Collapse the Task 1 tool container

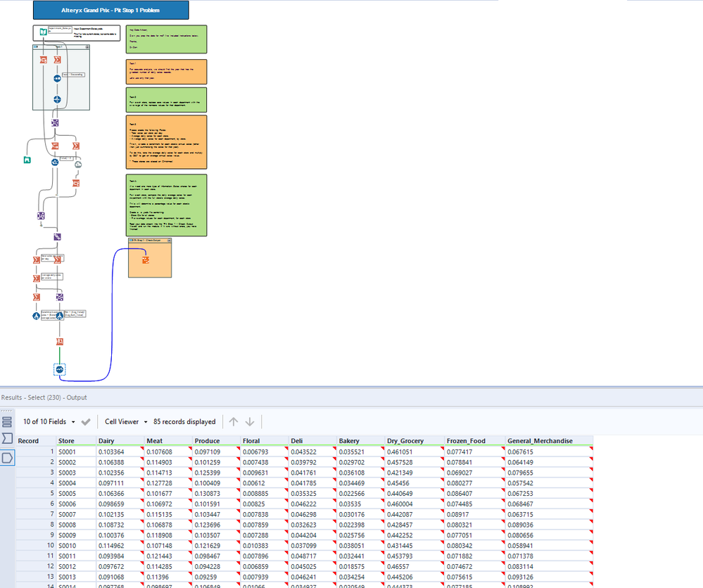click(x=88, y=46)
